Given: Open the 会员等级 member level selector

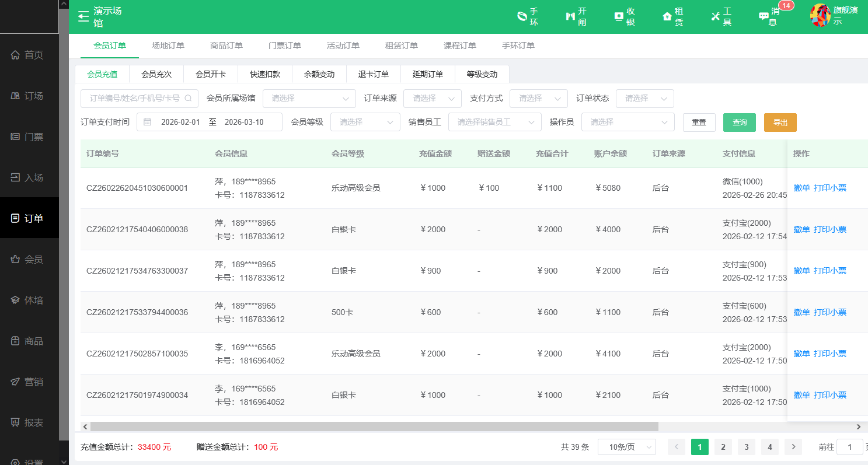Looking at the screenshot, I should point(365,122).
